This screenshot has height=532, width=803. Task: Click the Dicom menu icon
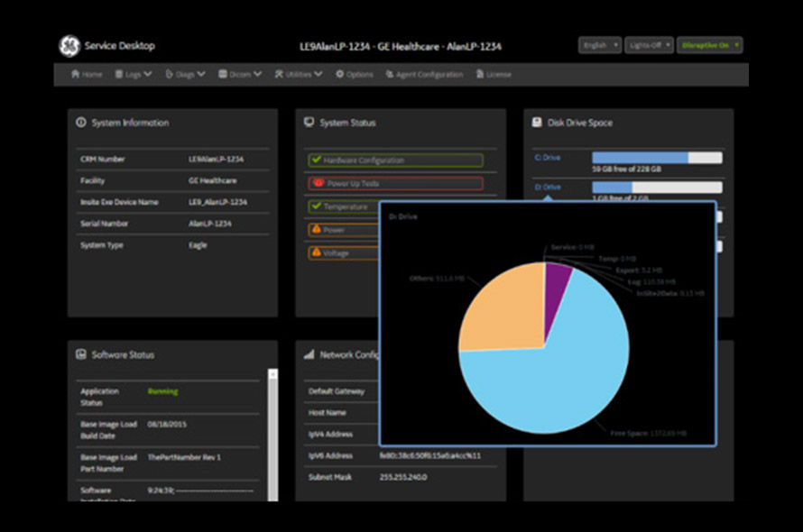coord(223,74)
